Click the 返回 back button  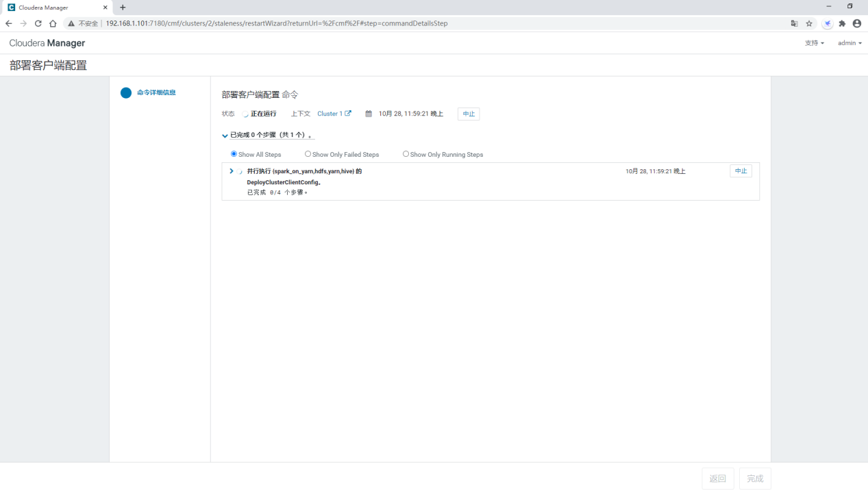tap(718, 479)
